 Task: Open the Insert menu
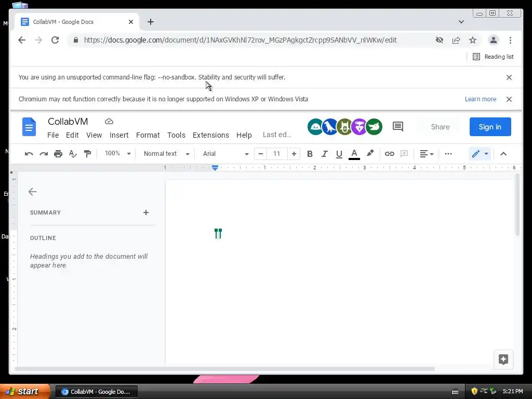(x=119, y=135)
